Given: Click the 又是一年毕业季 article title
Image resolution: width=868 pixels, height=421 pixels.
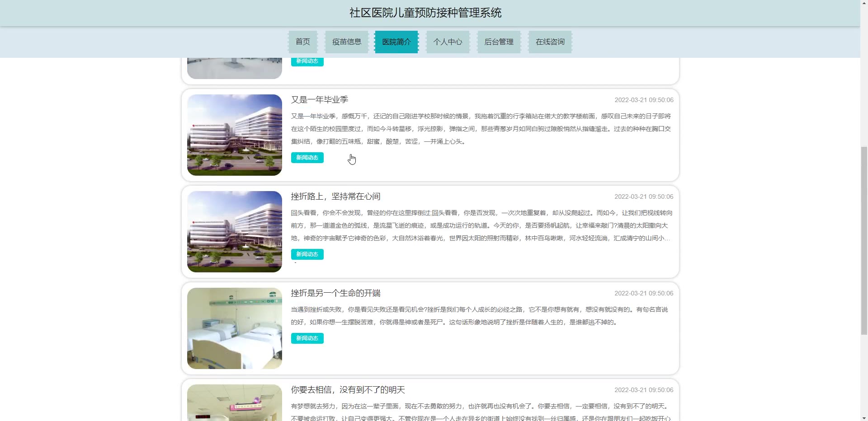Looking at the screenshot, I should coord(319,100).
